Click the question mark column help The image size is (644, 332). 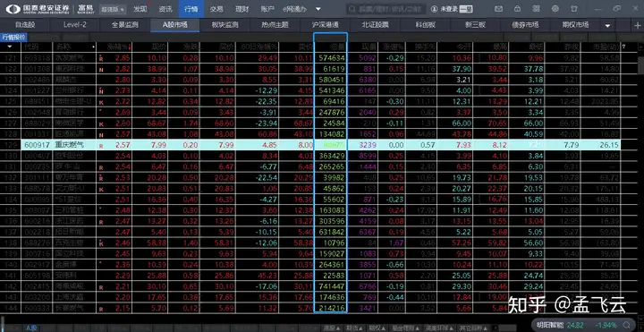tap(623, 47)
